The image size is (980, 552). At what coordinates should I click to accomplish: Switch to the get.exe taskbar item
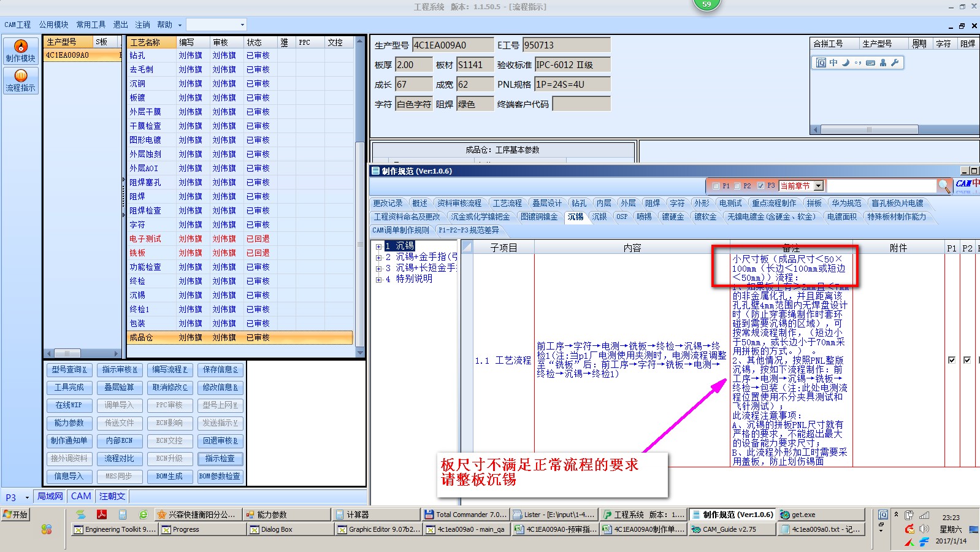821,515
